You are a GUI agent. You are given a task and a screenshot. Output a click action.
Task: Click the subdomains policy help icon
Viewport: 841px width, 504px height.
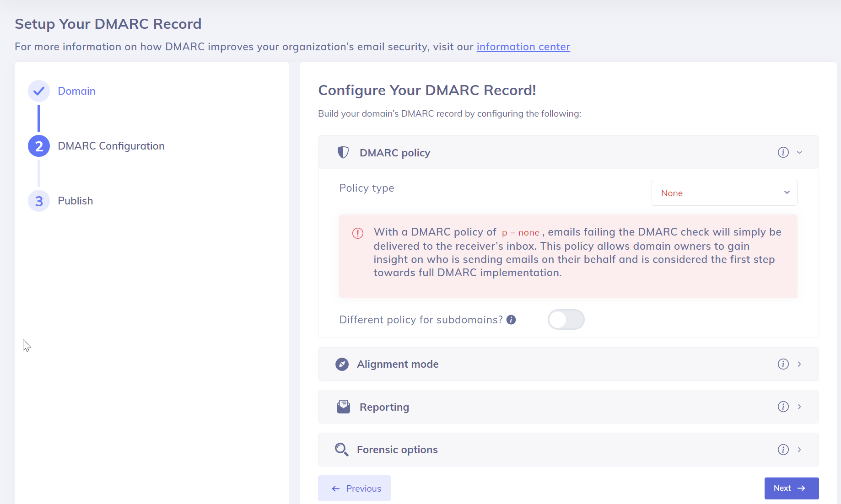coord(511,320)
